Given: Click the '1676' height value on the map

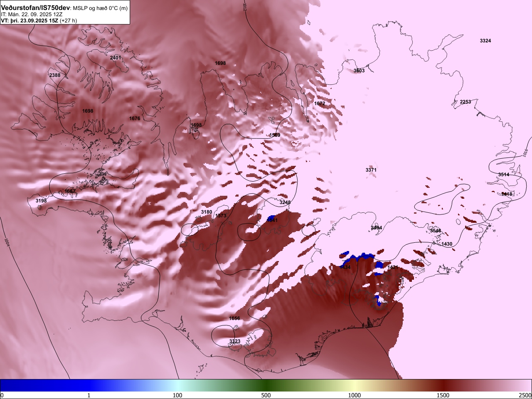Looking at the screenshot, I should click(135, 118).
